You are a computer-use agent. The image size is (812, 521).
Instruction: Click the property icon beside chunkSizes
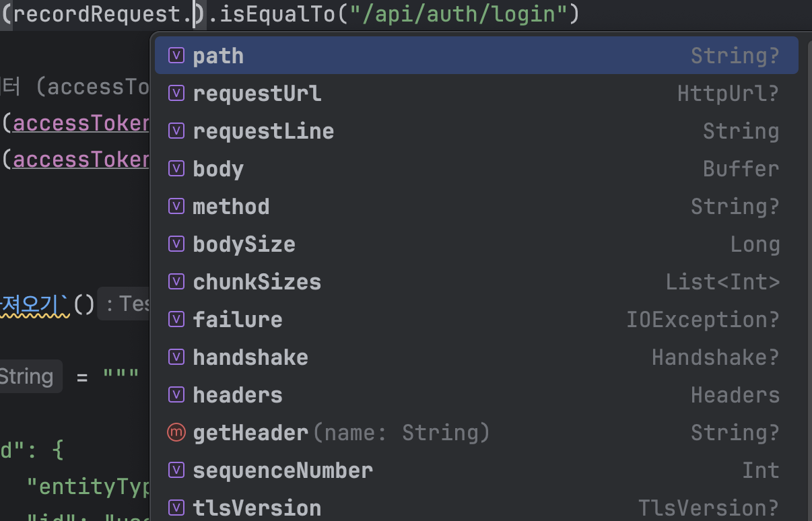click(176, 281)
